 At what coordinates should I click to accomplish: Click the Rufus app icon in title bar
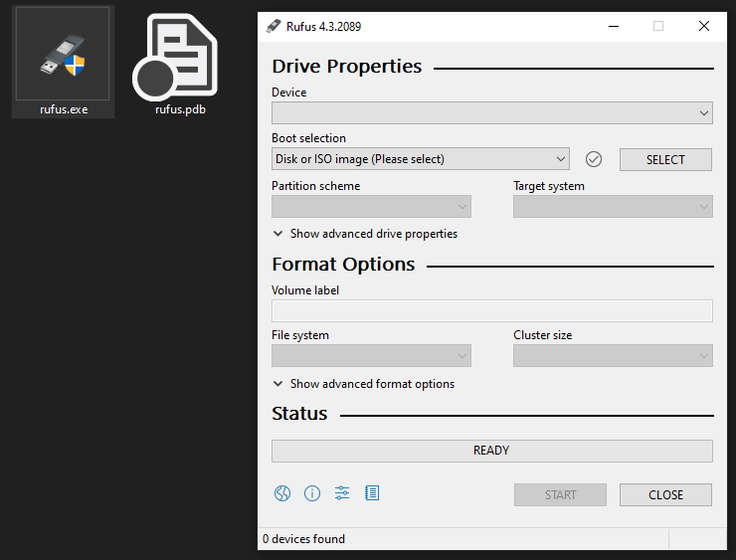(x=274, y=27)
